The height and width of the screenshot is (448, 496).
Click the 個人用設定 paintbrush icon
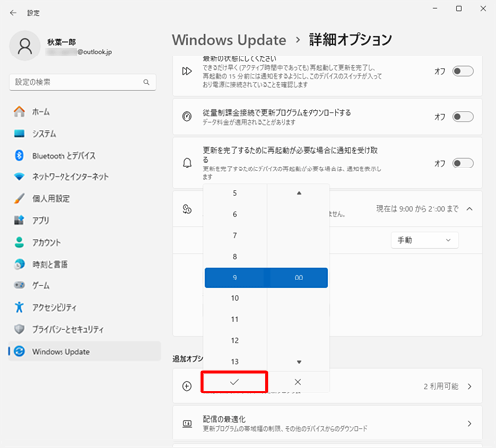click(19, 198)
